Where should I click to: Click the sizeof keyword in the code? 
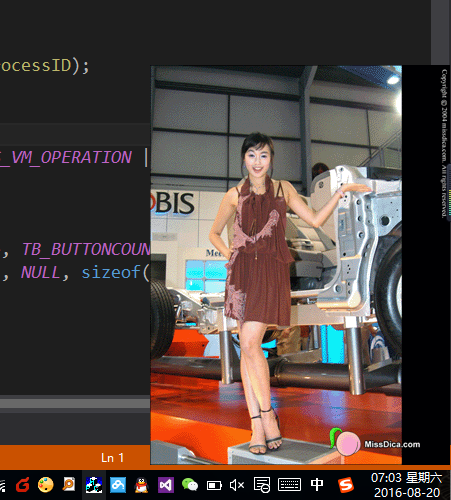tap(111, 272)
